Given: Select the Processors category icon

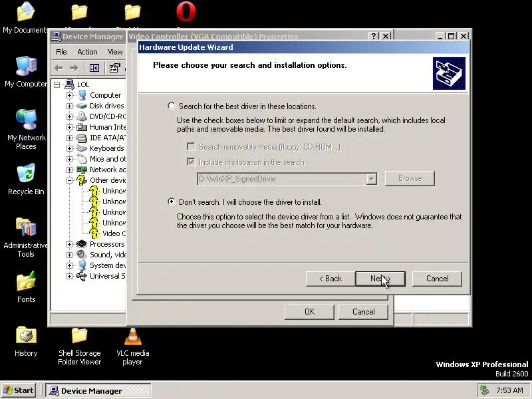Looking at the screenshot, I should coord(81,244).
